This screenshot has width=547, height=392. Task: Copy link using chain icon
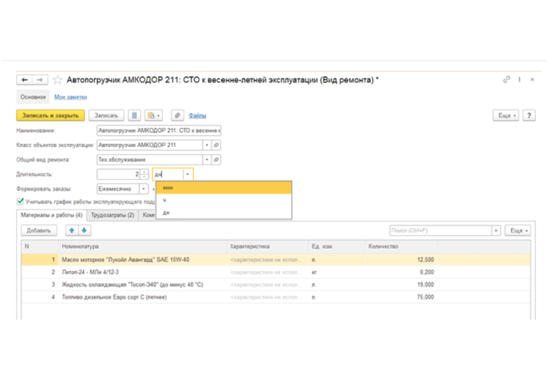506,80
